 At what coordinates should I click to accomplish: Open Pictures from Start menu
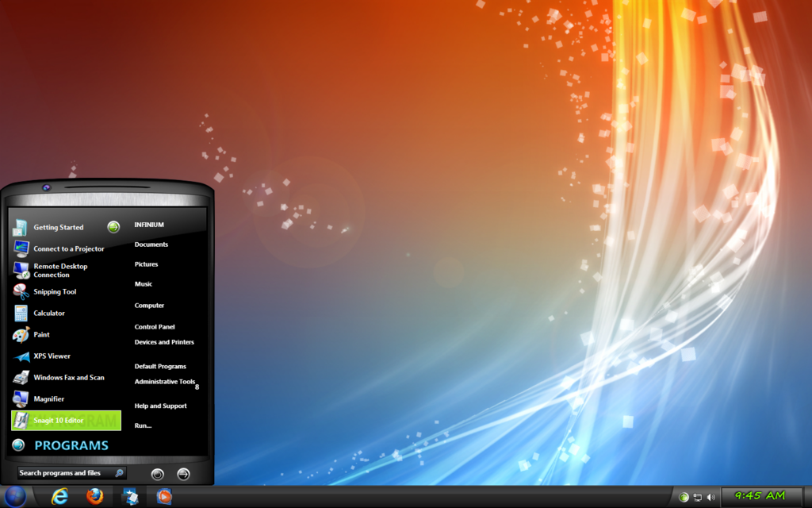click(x=146, y=264)
